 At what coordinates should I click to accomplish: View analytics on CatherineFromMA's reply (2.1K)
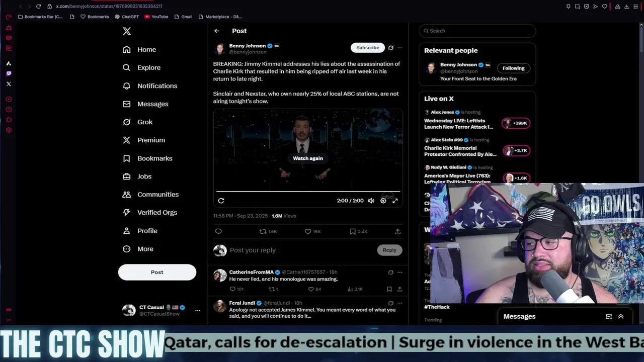point(355,289)
